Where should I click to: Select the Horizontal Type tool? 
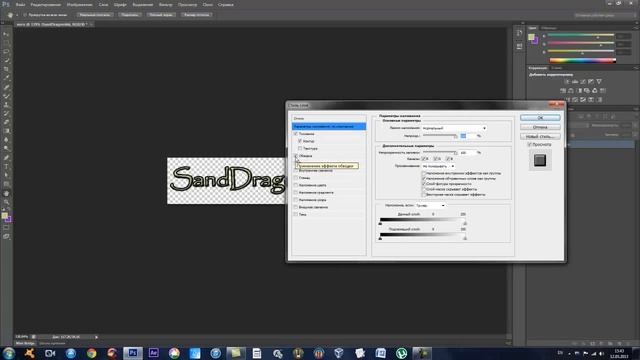point(6,166)
